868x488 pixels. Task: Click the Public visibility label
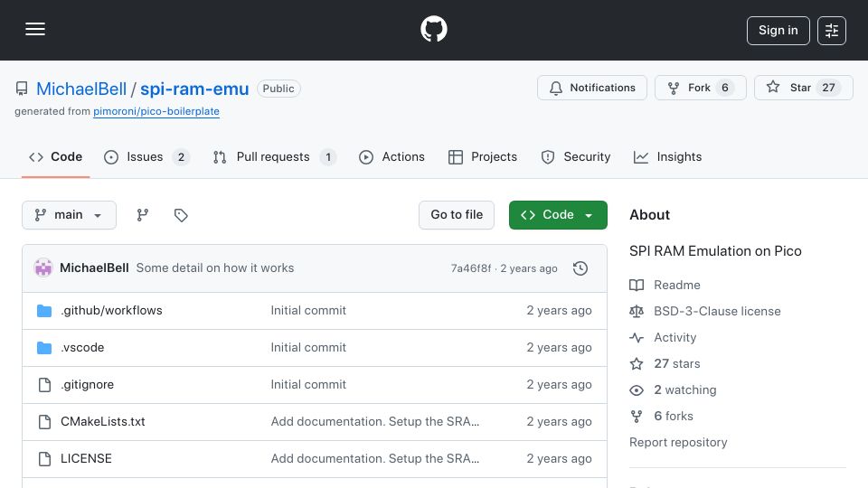click(278, 89)
